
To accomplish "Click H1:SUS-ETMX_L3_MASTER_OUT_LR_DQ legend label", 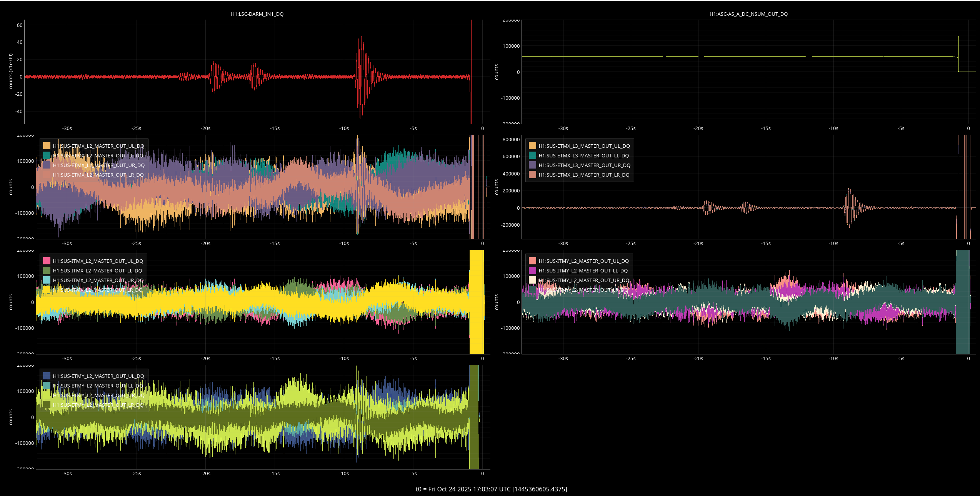I will (x=584, y=175).
